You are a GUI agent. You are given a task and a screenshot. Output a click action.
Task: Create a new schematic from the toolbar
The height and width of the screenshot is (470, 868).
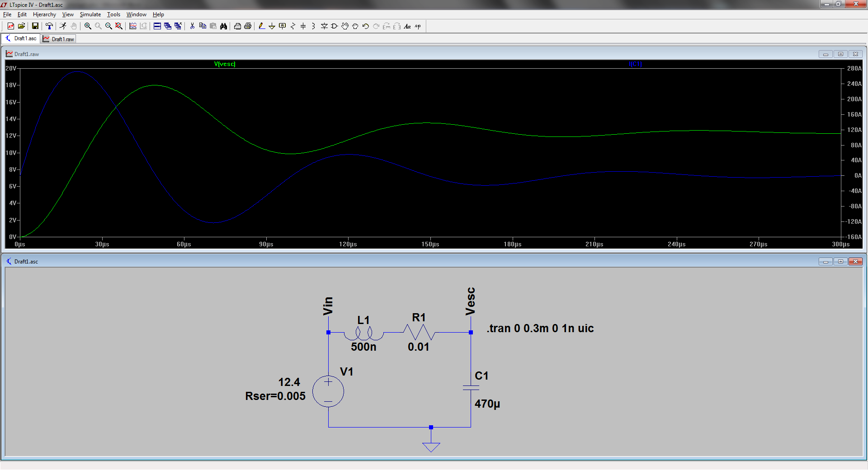[x=11, y=26]
